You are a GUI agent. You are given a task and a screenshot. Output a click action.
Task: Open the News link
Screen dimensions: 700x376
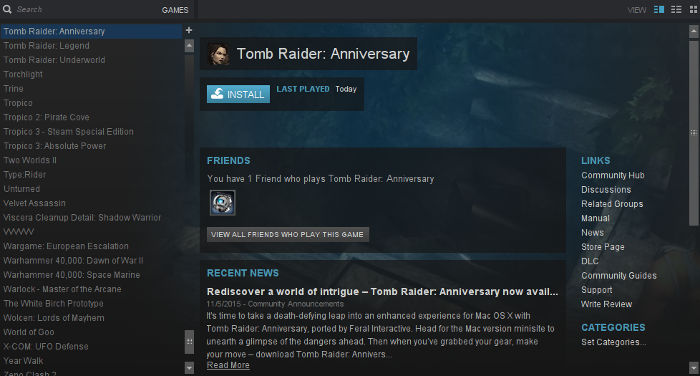[592, 233]
